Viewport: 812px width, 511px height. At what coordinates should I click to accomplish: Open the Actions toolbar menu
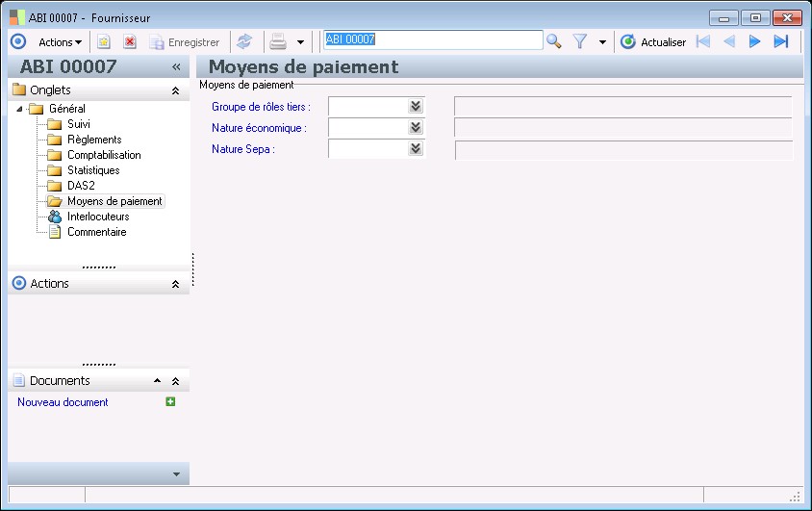pos(60,42)
